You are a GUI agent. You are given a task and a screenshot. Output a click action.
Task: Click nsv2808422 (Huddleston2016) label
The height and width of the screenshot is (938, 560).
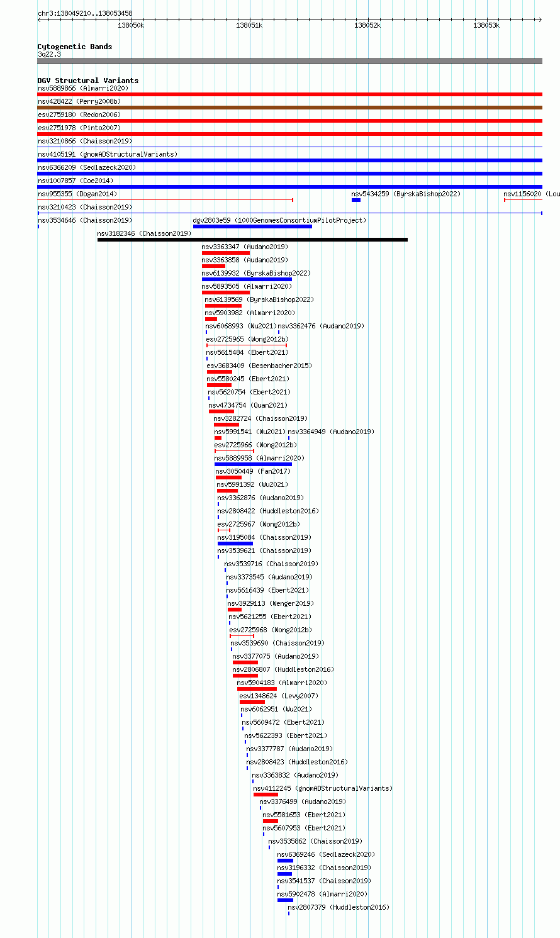pos(268,511)
